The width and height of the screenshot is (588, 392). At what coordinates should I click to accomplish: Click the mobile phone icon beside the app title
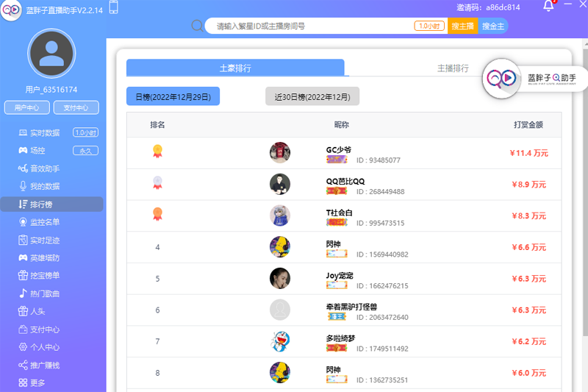tap(114, 7)
